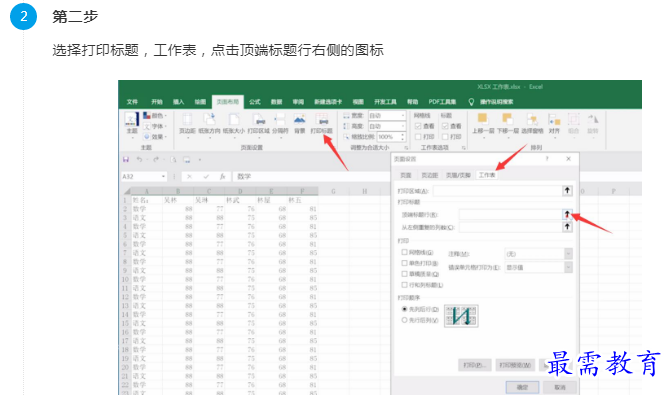This screenshot has width=669, height=395.
Task: Open the 主题 themes gallery
Action: pyautogui.click(x=132, y=123)
